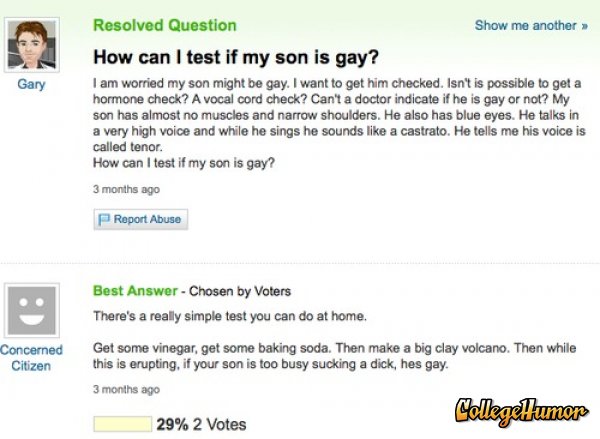Image resolution: width=600 pixels, height=439 pixels.
Task: Click the 29% vote figure
Action: (172, 424)
